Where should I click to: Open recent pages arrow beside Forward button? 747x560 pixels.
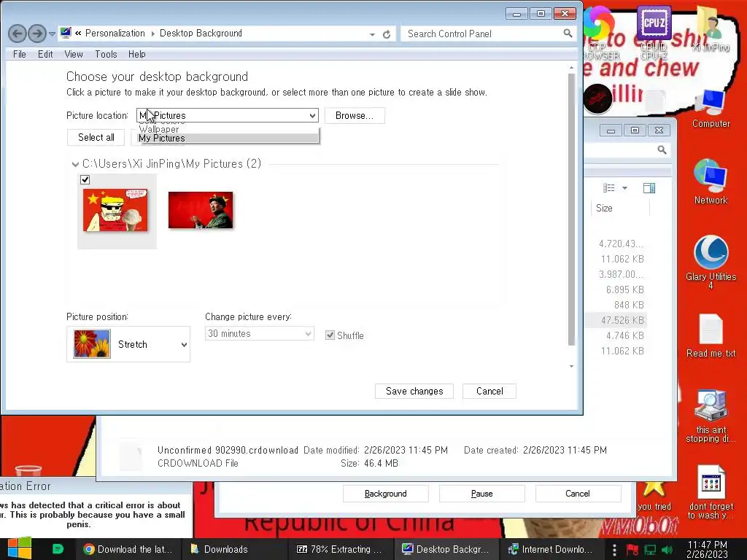[x=52, y=34]
